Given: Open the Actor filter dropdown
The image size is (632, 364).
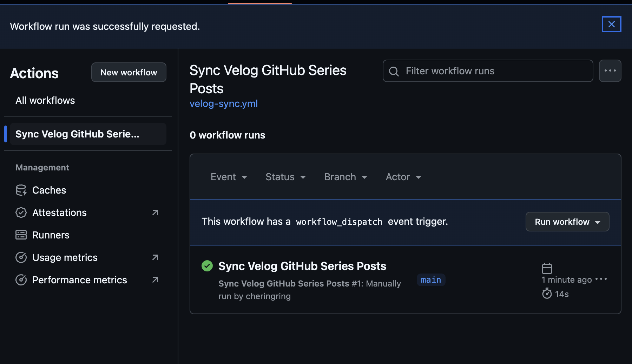Looking at the screenshot, I should (x=403, y=177).
